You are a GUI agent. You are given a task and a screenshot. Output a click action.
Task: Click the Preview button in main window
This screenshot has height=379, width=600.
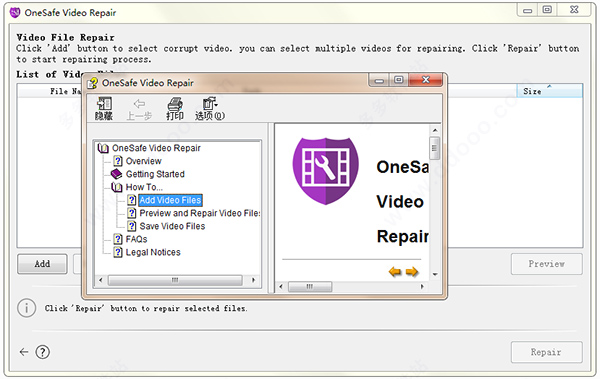[546, 264]
